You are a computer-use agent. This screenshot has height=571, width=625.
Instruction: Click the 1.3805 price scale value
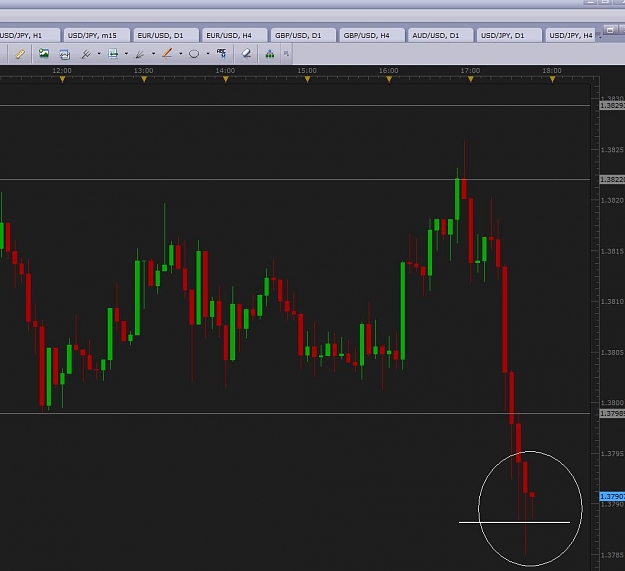612,353
